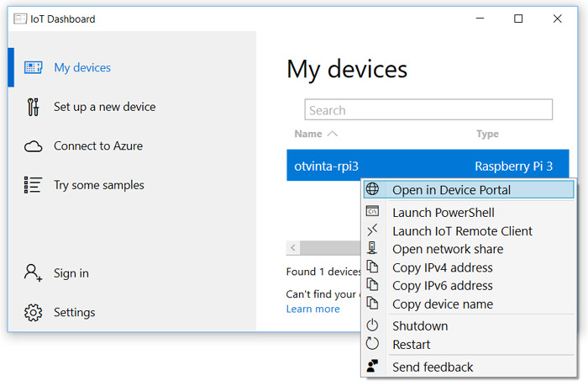Click the IoT Dashboard title bar app icon
The image size is (588, 386).
point(20,19)
